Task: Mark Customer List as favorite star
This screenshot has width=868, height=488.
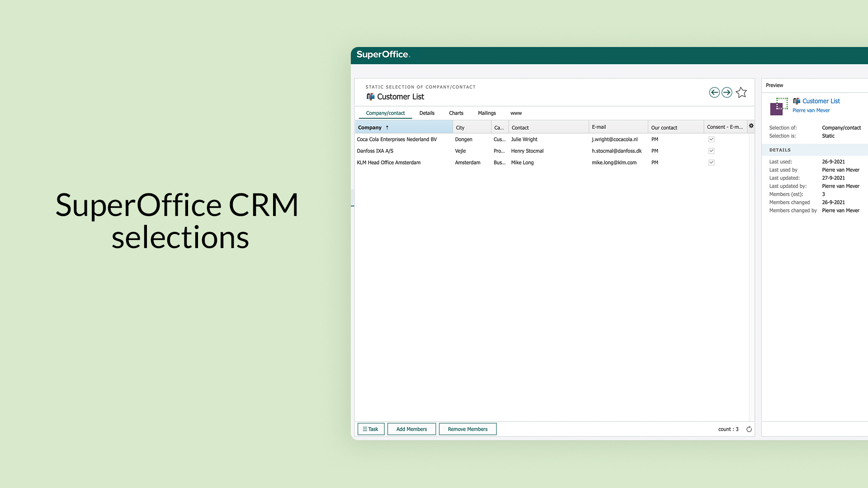Action: click(x=741, y=93)
